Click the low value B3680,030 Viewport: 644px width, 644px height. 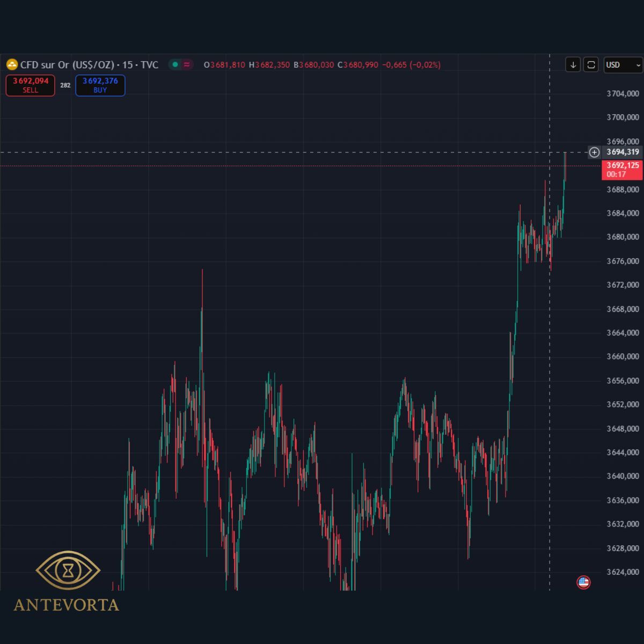pyautogui.click(x=313, y=65)
